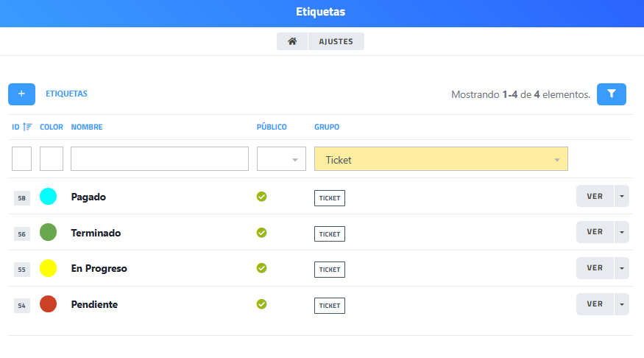Sort by the Nombre column header
Image resolution: width=644 pixels, height=358 pixels.
(87, 127)
